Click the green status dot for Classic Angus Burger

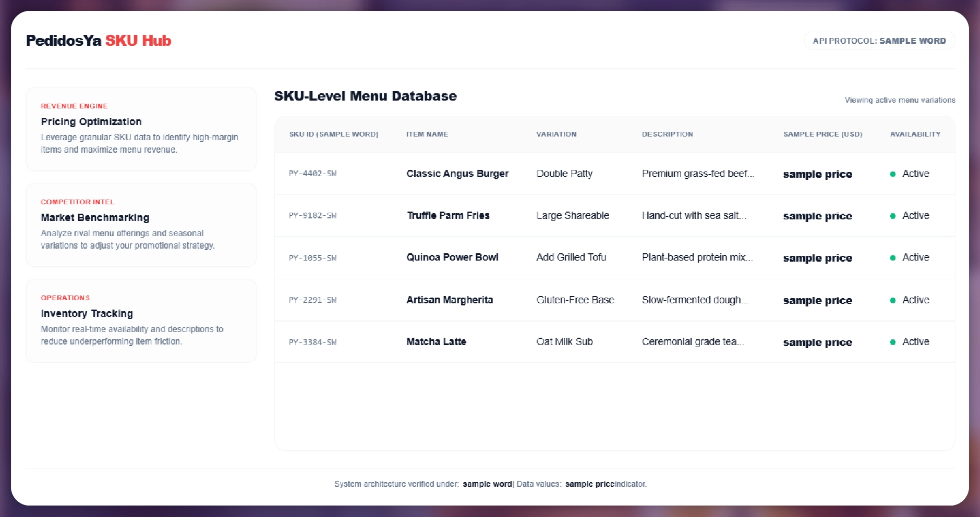click(892, 174)
